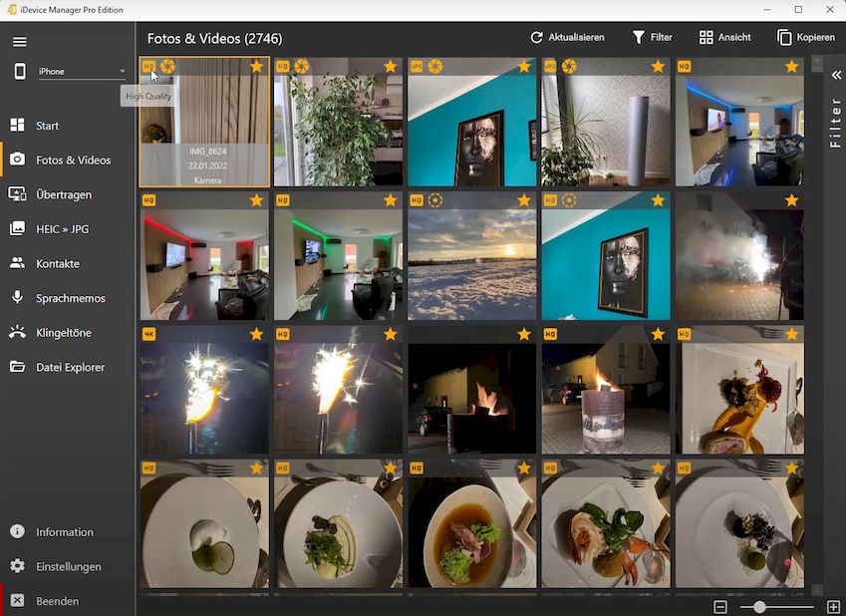Click the Start grid icon
This screenshot has height=616, width=846.
coord(17,125)
